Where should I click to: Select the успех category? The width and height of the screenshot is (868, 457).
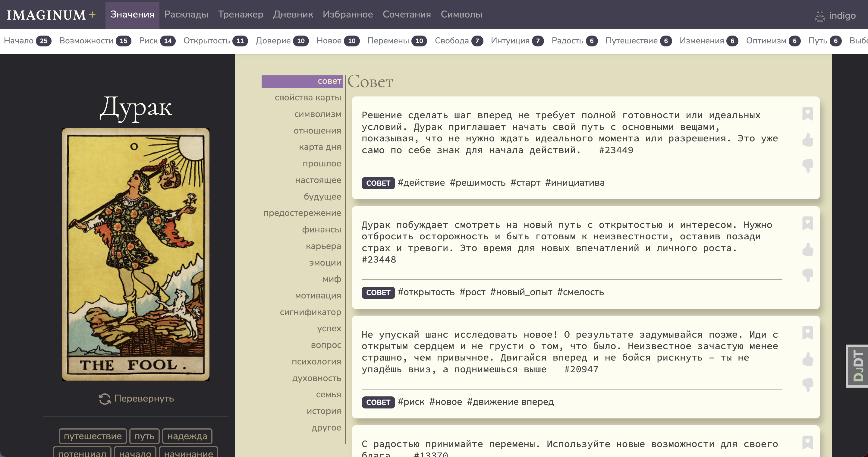329,329
